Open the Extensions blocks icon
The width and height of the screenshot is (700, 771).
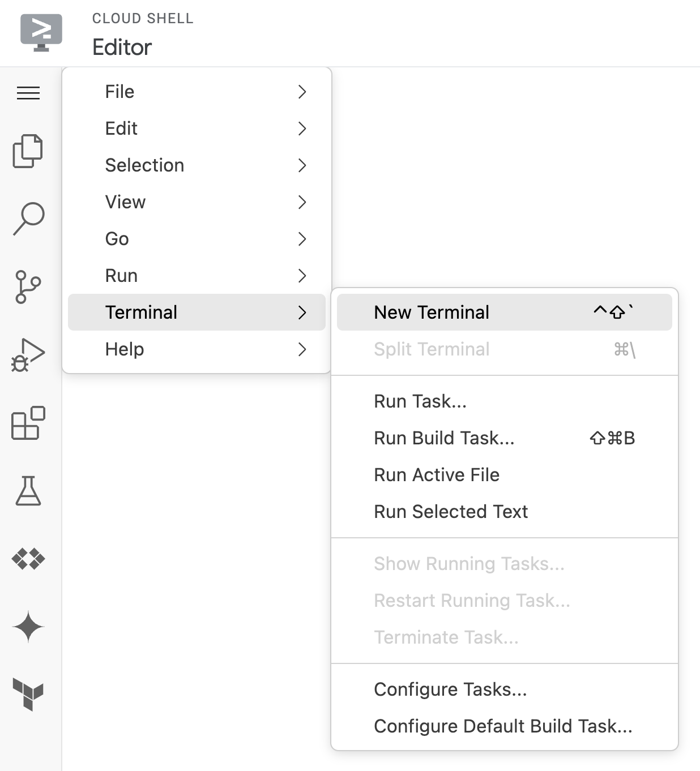(28, 423)
